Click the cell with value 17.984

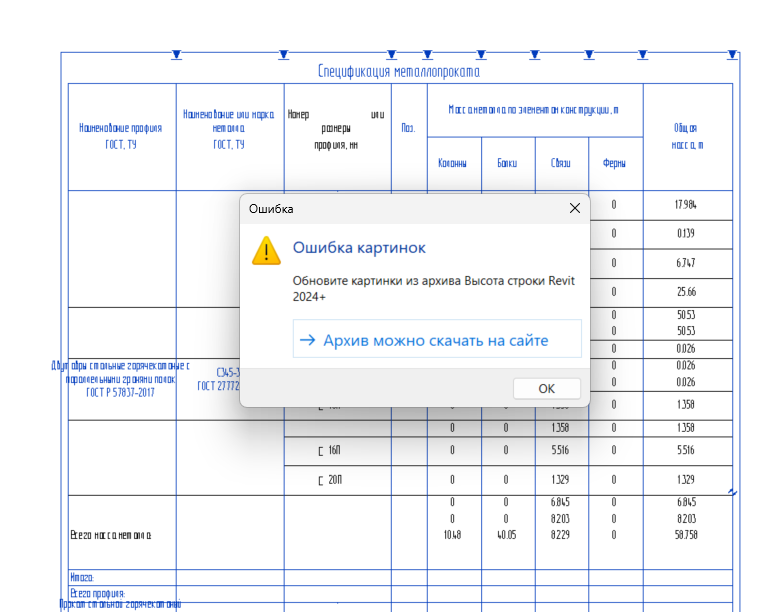pos(686,205)
